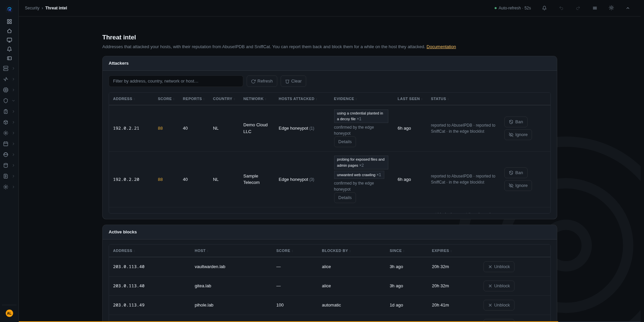Click the Refresh button
The width and height of the screenshot is (644, 322).
point(262,81)
